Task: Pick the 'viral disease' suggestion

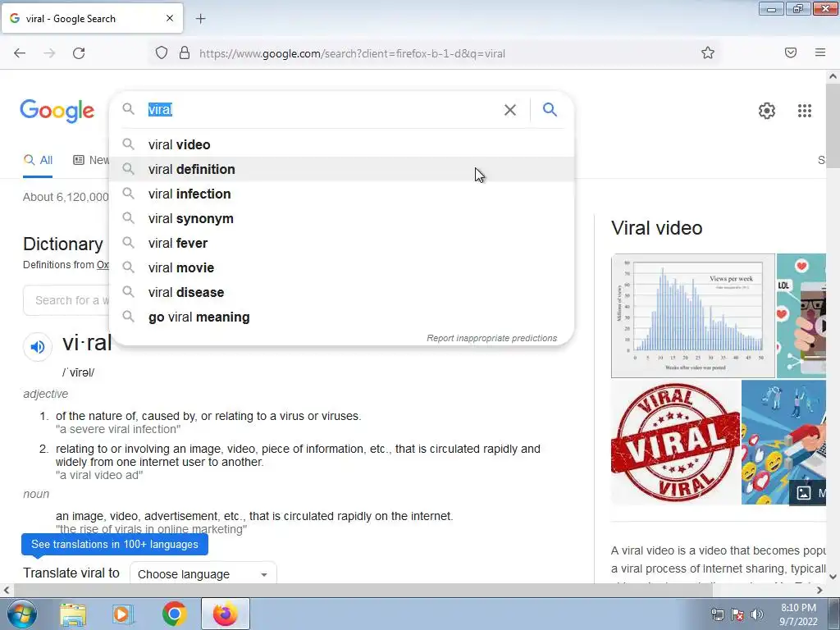Action: pyautogui.click(x=342, y=293)
